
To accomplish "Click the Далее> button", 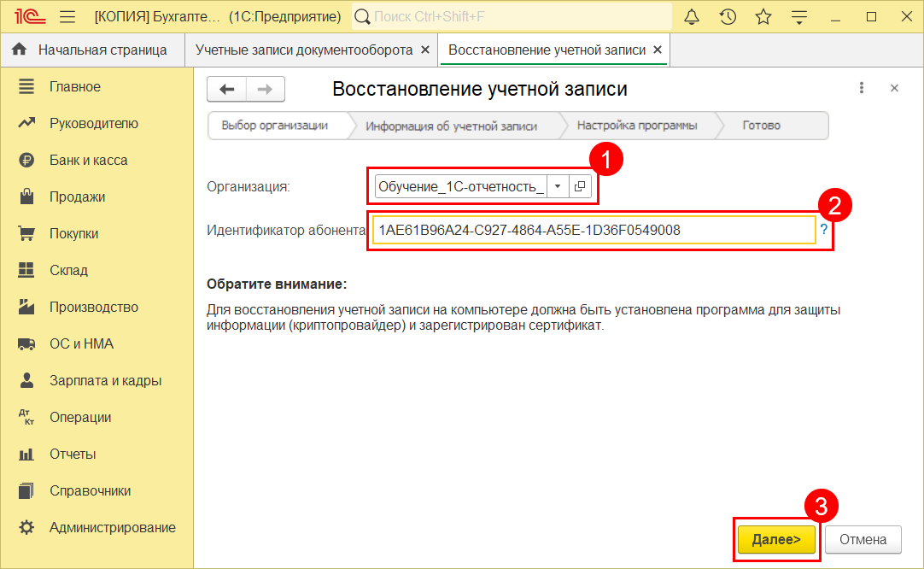I will pos(776,539).
